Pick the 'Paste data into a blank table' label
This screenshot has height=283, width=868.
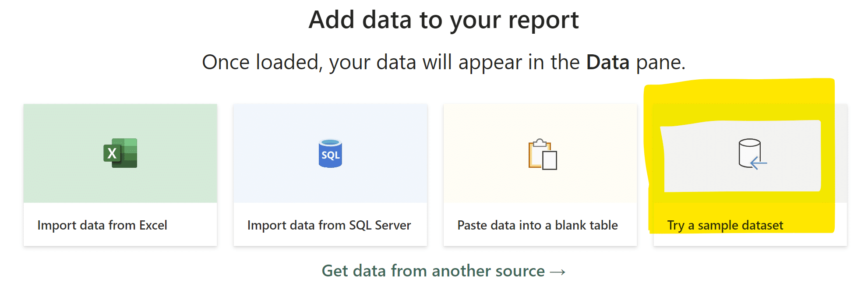tap(537, 225)
